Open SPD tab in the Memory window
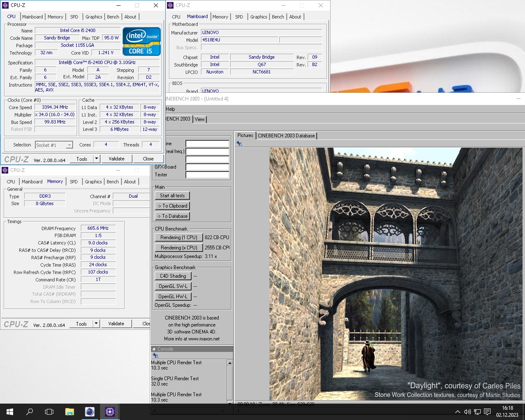Screen dimensions: 525x420 tap(74, 182)
